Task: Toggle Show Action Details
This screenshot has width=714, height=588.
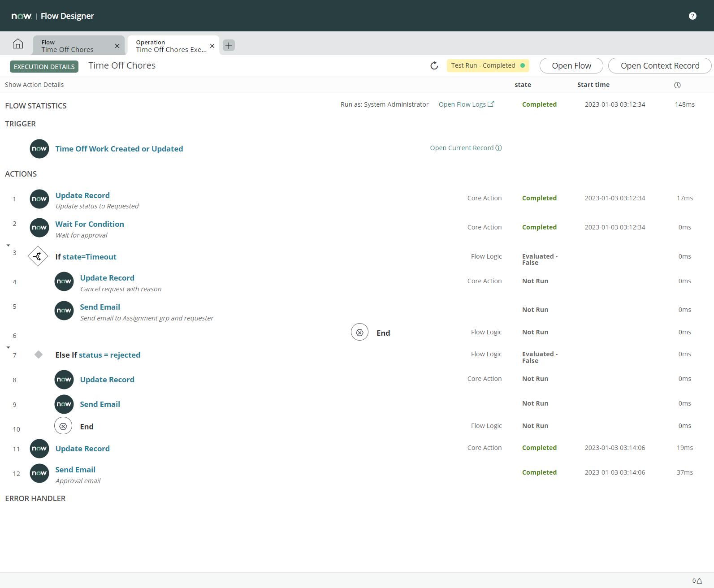Action: coord(34,85)
